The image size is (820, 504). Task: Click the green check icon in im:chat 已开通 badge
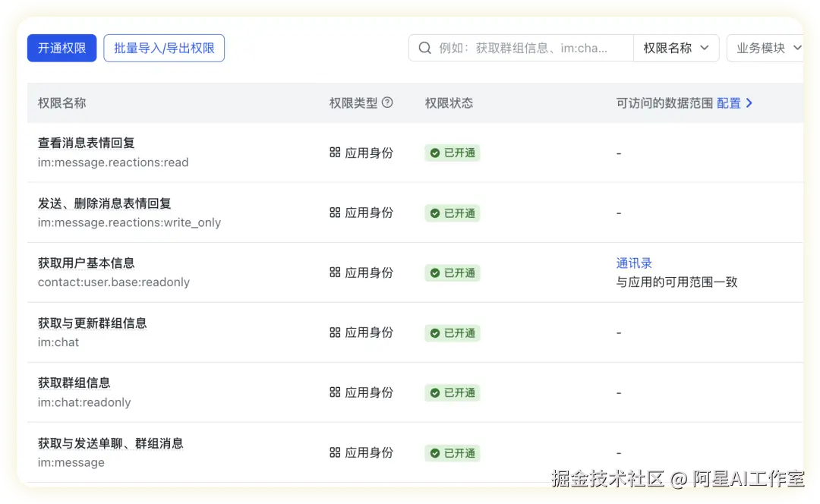[435, 332]
